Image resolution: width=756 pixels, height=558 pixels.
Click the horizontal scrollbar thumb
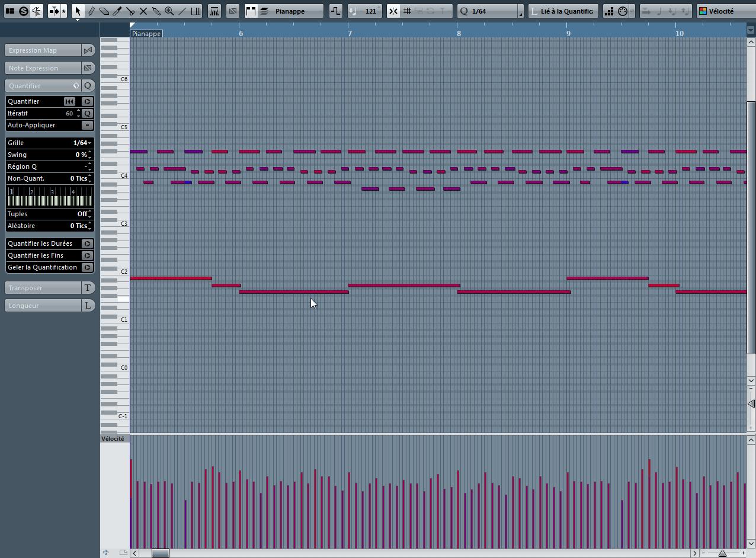pos(160,553)
